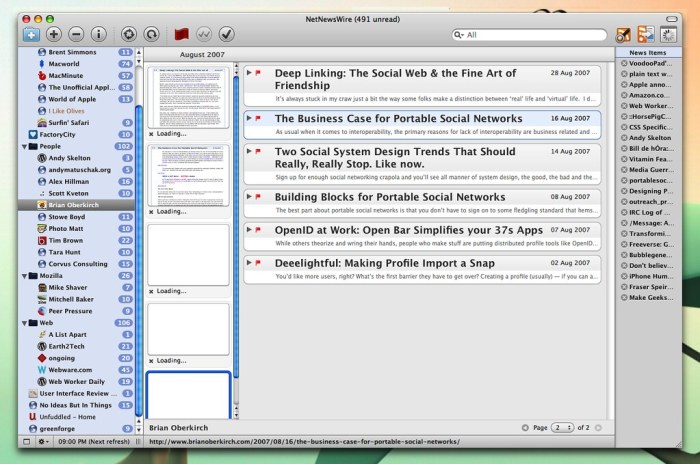This screenshot has height=464, width=700.
Task: Toggle flag on Two Social System Design Trends
Action: [258, 151]
